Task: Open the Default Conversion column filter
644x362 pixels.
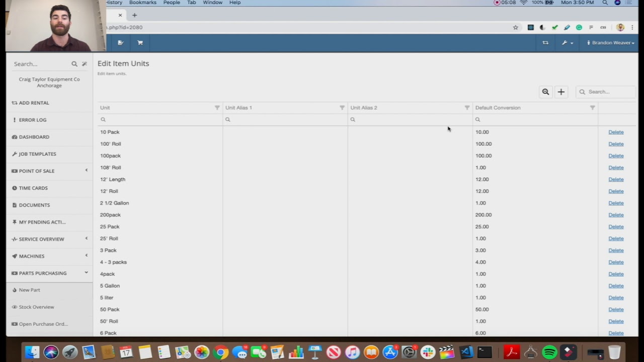Action: (x=592, y=108)
